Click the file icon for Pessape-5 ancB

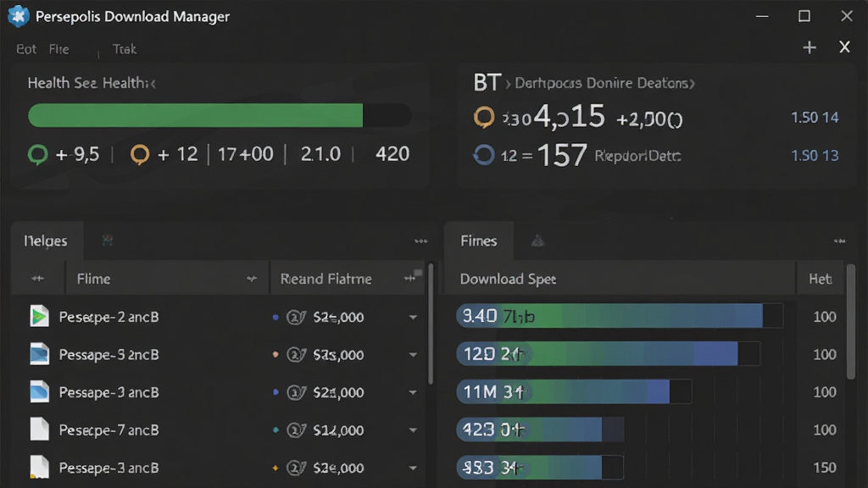click(39, 354)
